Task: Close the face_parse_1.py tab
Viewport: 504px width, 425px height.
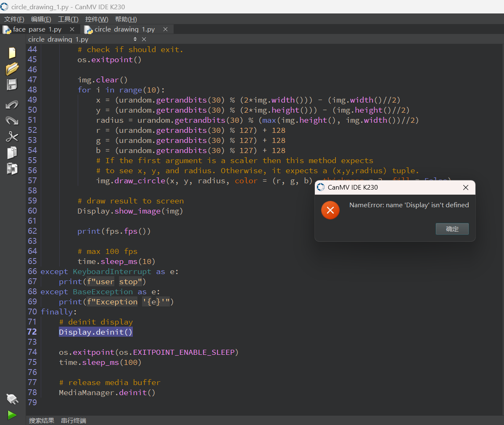Action: pos(72,29)
